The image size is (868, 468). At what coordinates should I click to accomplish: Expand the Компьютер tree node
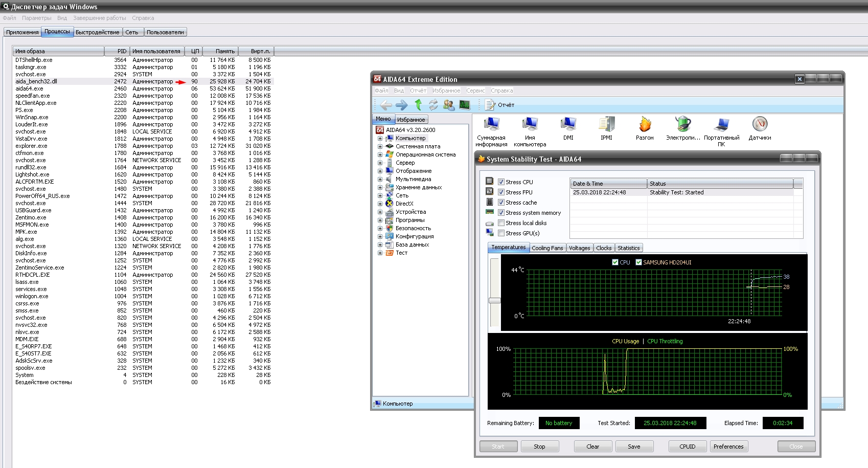pos(380,138)
